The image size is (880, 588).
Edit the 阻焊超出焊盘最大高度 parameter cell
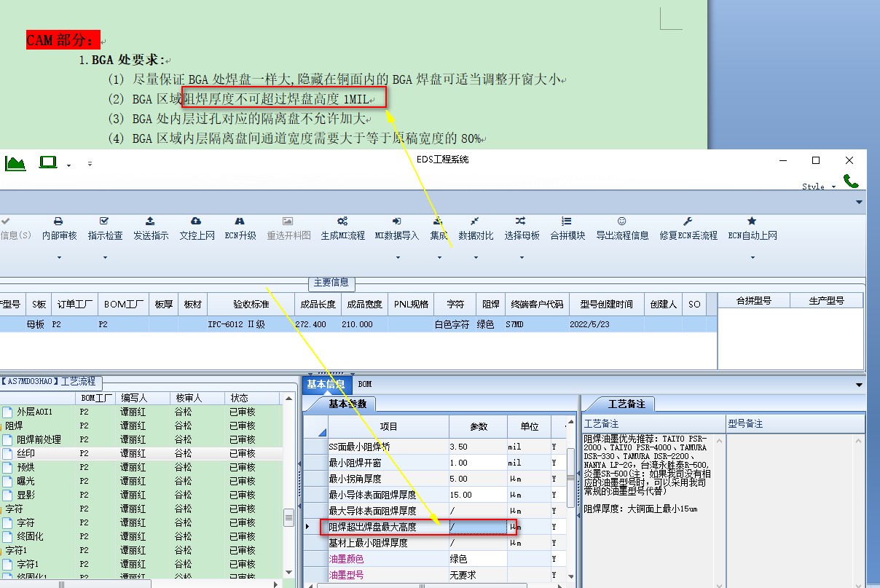[x=477, y=527]
